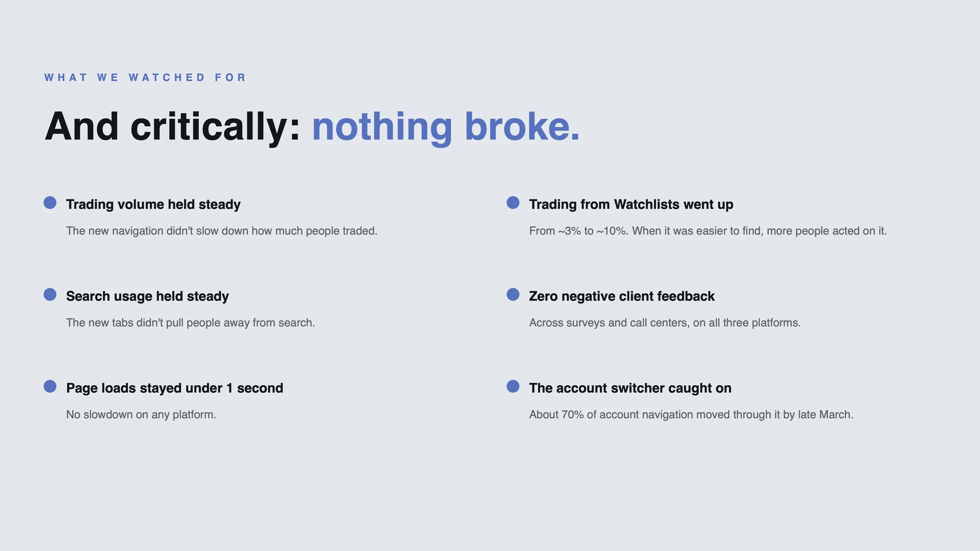Select the 'Page loads stayed under 1 second' heading
This screenshot has height=551, width=980.
(x=174, y=388)
